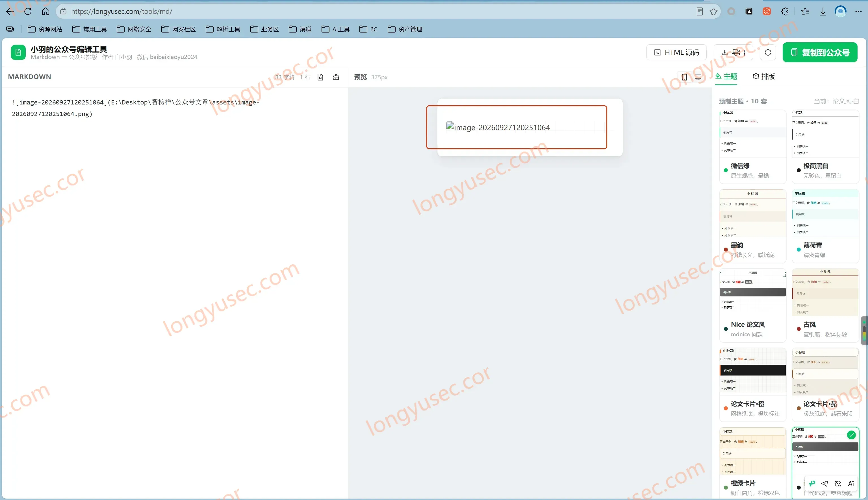This screenshot has width=868, height=500.
Task: Open the extensions puzzle icon
Action: pyautogui.click(x=785, y=11)
